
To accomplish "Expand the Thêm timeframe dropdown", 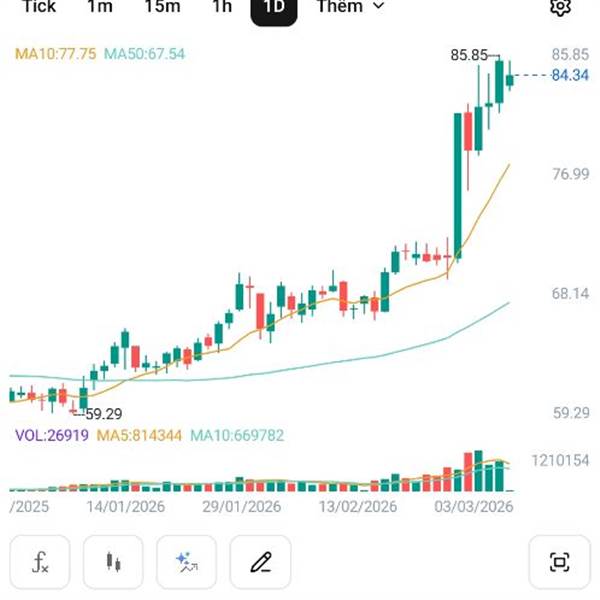I will (x=350, y=7).
